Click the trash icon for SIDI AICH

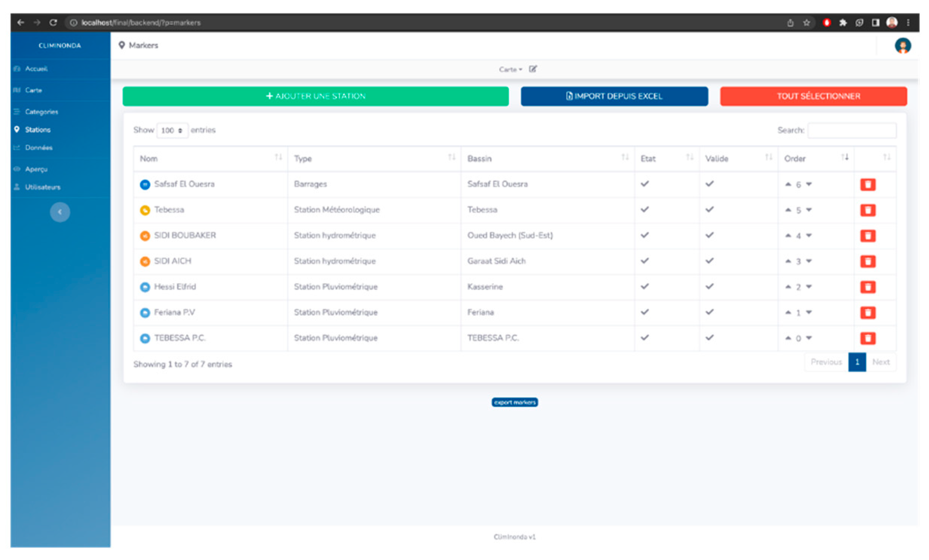(x=868, y=261)
